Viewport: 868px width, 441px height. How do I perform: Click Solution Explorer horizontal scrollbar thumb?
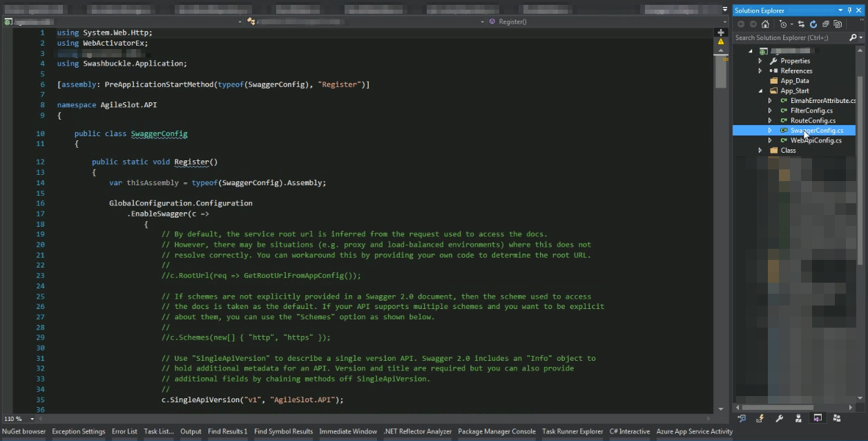click(x=777, y=408)
